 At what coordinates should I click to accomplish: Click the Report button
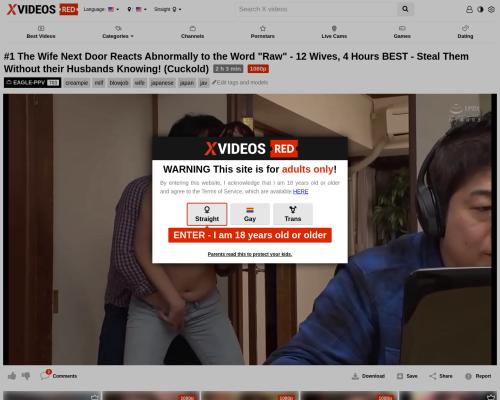click(478, 376)
